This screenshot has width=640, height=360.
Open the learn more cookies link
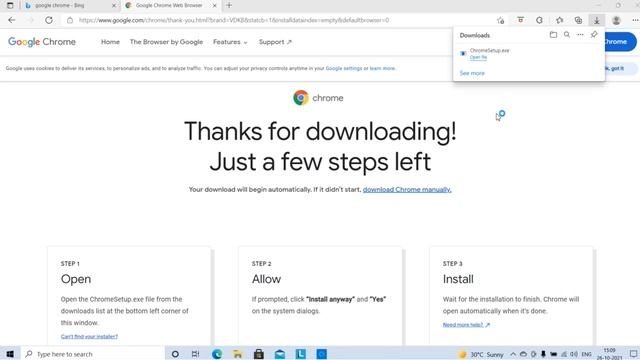coord(382,68)
